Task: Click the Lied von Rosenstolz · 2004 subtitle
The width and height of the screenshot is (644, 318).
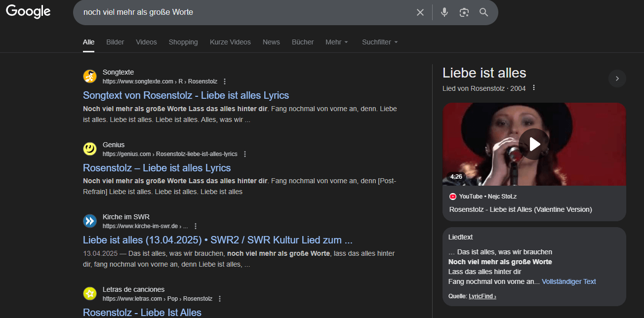Action: (484, 88)
